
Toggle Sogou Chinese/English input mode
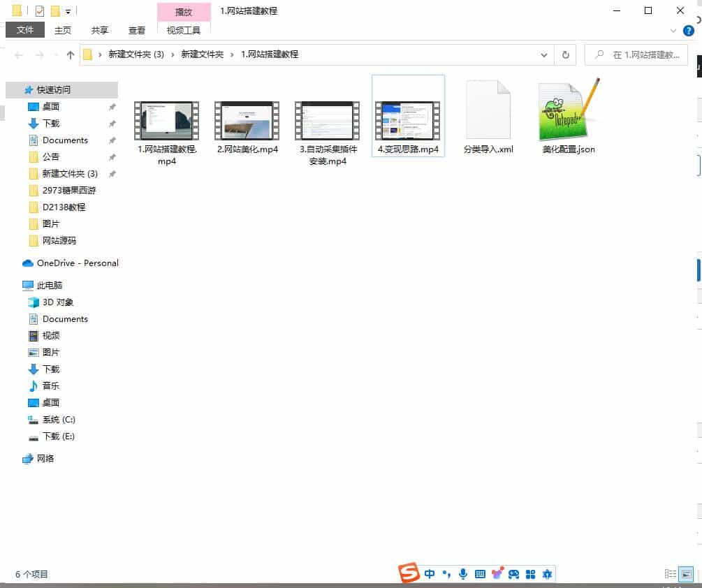point(430,574)
